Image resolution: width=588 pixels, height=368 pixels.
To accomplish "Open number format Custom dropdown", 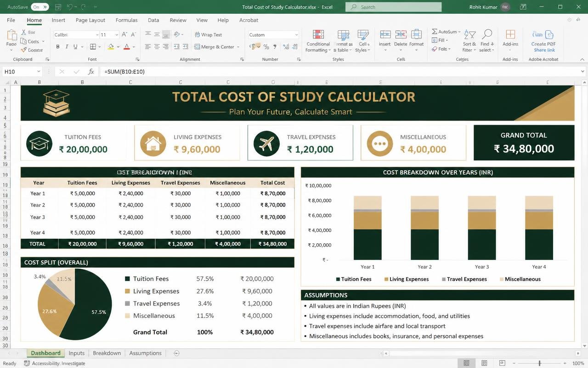I will [296, 34].
